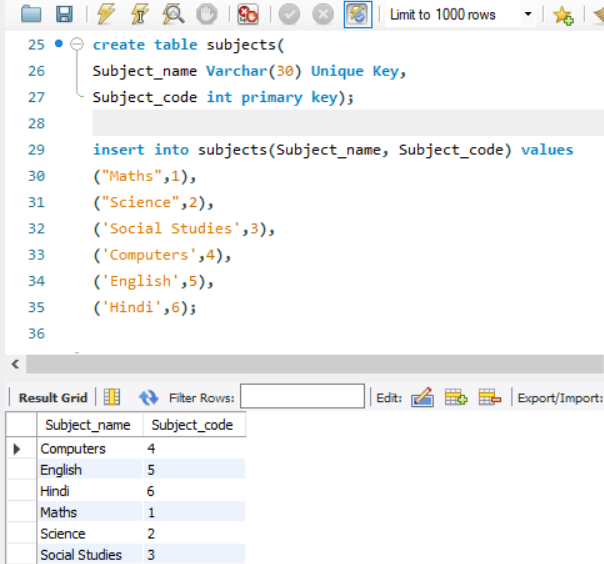Select the Subject_code cell with value 4

[194, 448]
